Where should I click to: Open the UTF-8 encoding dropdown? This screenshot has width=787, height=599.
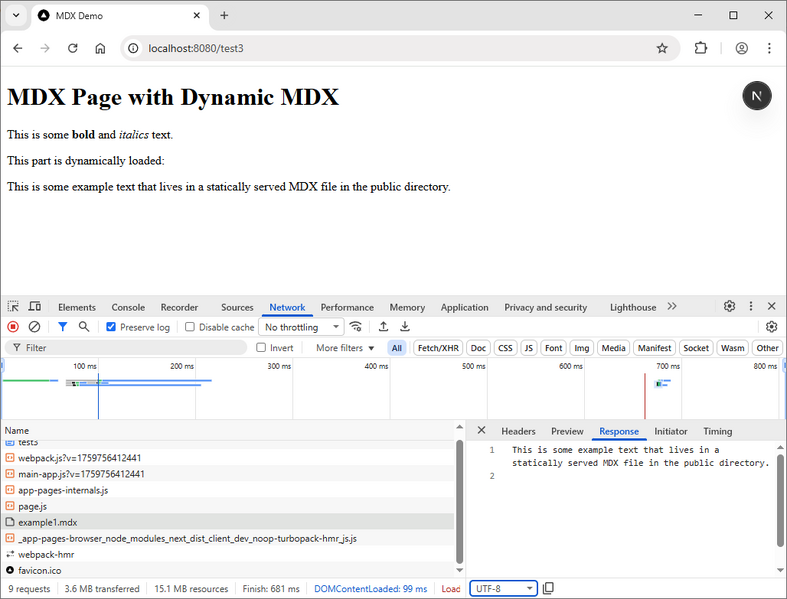click(x=503, y=589)
